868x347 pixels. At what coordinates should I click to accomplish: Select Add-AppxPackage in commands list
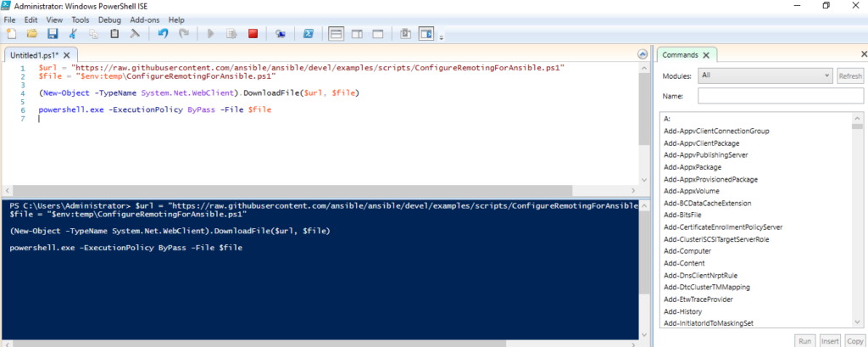(692, 167)
